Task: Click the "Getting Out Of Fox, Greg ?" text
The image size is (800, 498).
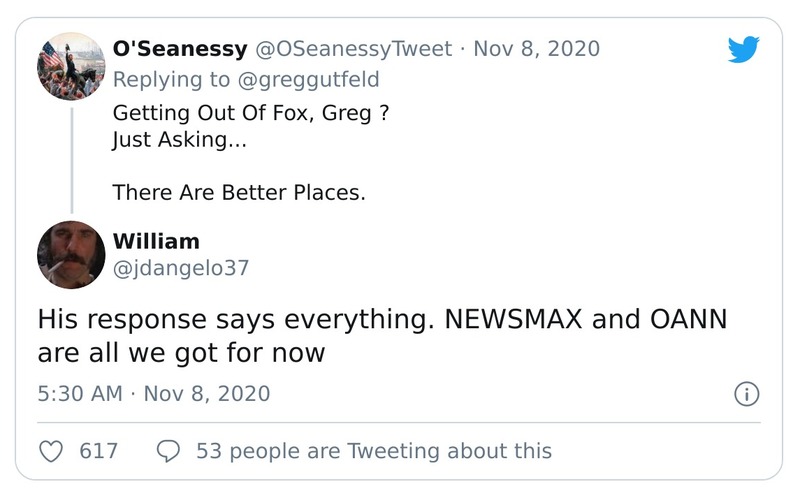Action: point(250,113)
